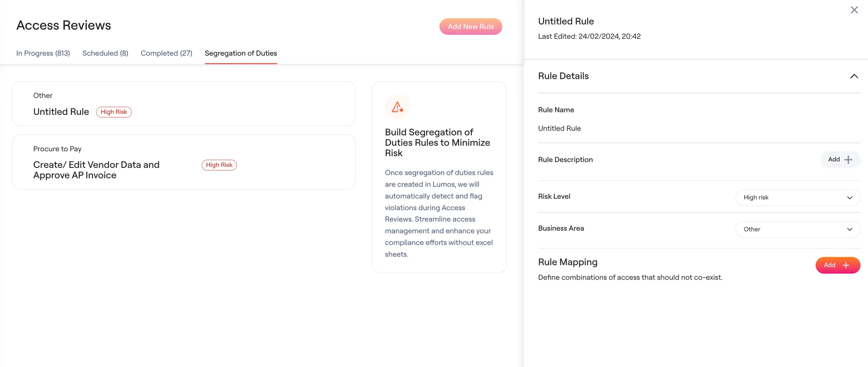Click the Add New Rule button
Viewport: 868px width, 367px height.
pos(471,26)
